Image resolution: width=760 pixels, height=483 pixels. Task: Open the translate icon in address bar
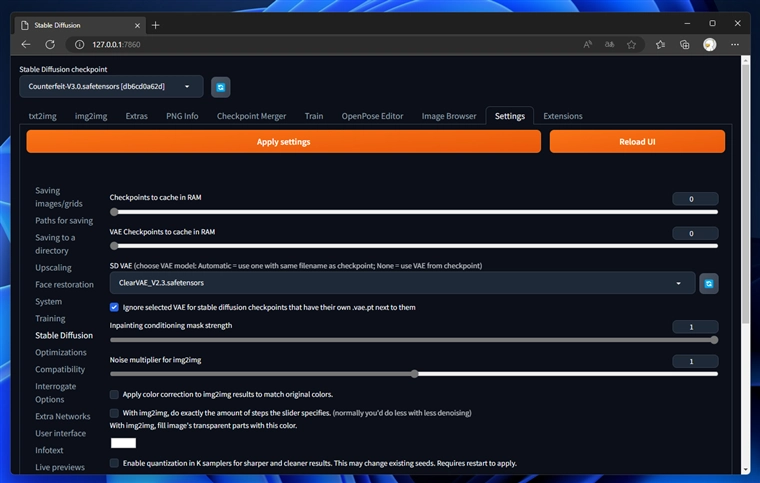click(x=609, y=45)
